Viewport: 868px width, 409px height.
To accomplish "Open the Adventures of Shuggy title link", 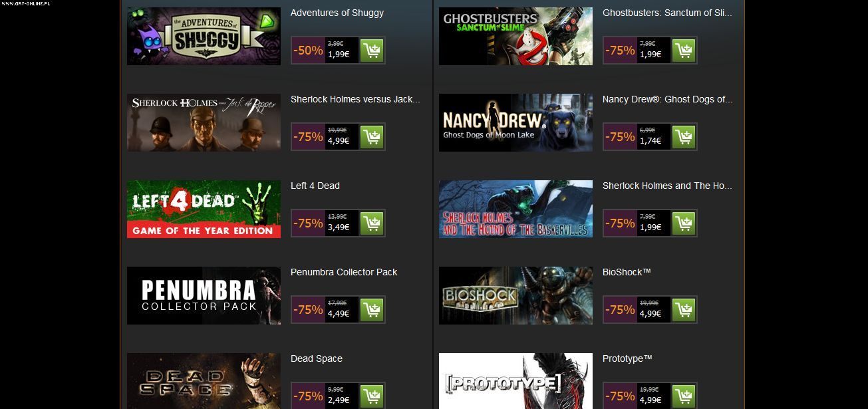I will [337, 13].
